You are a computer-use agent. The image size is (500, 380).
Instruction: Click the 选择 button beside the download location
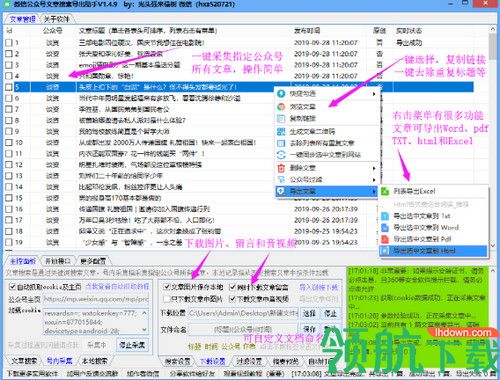click(309, 313)
